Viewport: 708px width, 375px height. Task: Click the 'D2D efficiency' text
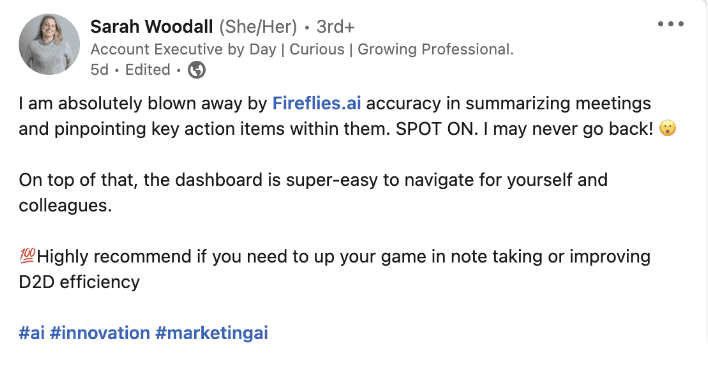point(79,282)
